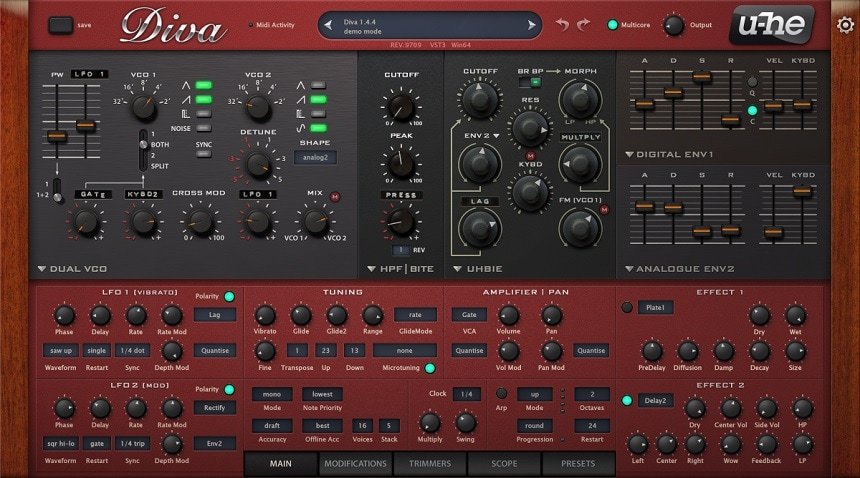Open the UHBIE filter module menu
The width and height of the screenshot is (860, 478).
click(x=478, y=269)
